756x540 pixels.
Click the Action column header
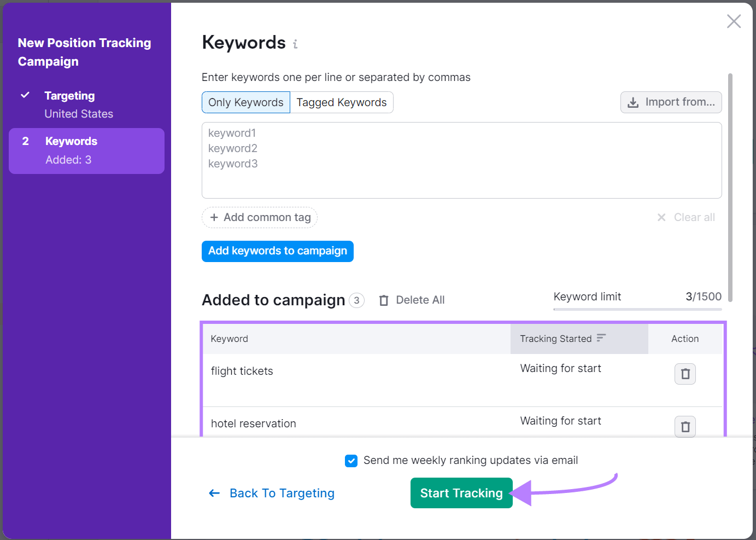685,339
